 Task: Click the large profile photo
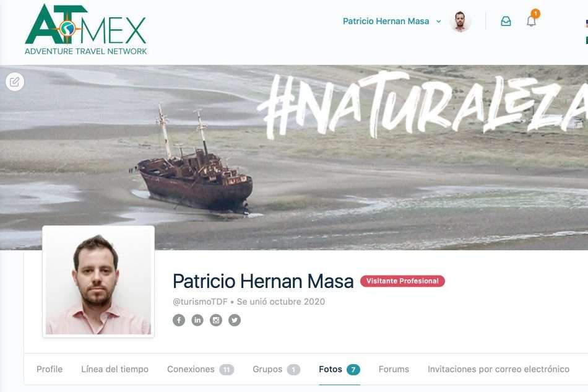pos(98,281)
